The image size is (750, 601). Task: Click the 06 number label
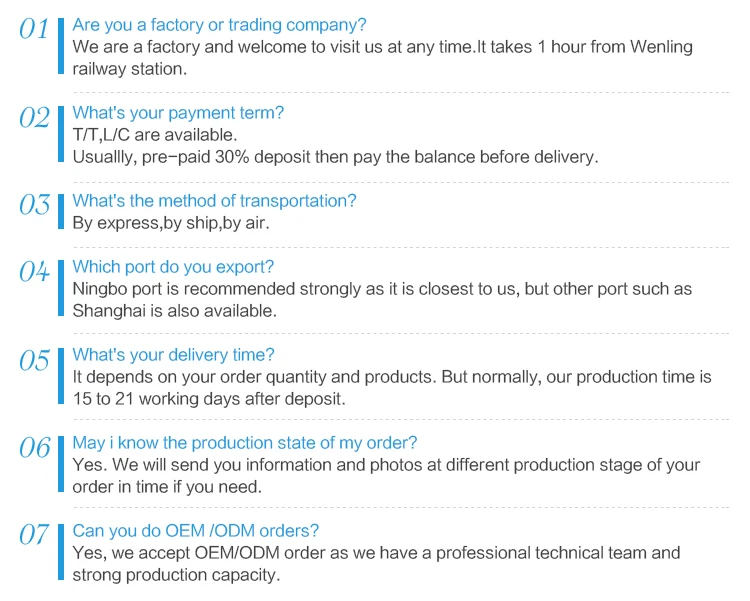pyautogui.click(x=34, y=448)
